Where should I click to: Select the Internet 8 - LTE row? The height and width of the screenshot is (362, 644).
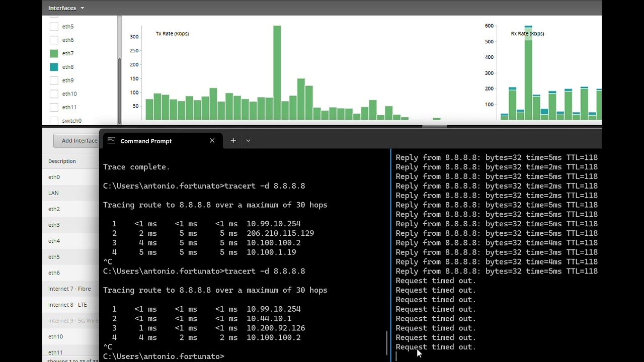point(71,305)
